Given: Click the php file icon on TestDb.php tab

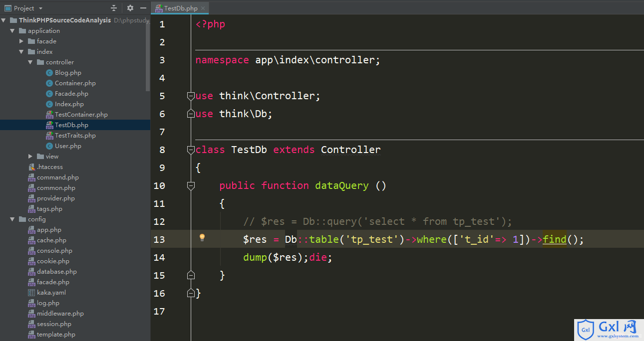Looking at the screenshot, I should [159, 8].
